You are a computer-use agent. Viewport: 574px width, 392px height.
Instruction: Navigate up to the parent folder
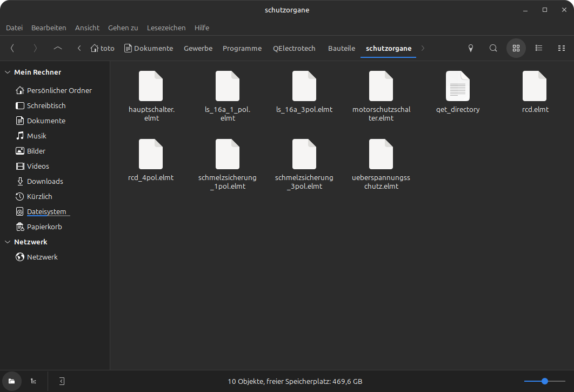[57, 48]
